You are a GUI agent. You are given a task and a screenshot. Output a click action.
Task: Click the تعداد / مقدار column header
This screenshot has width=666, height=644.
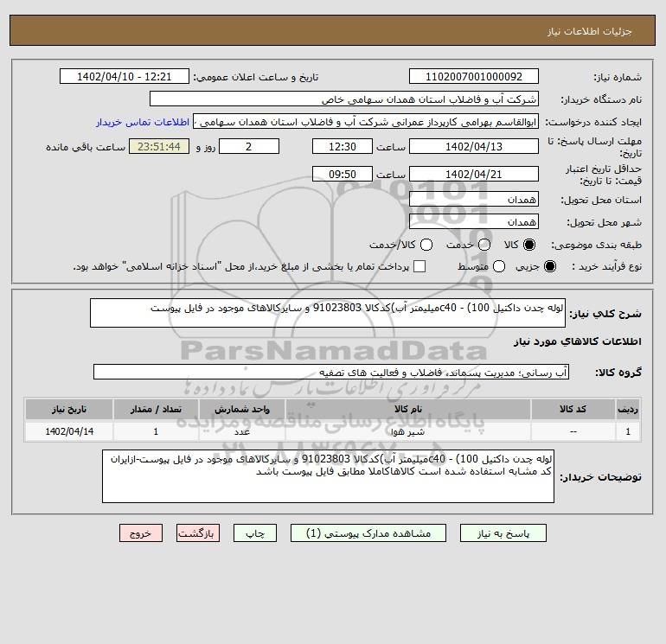pos(156,409)
